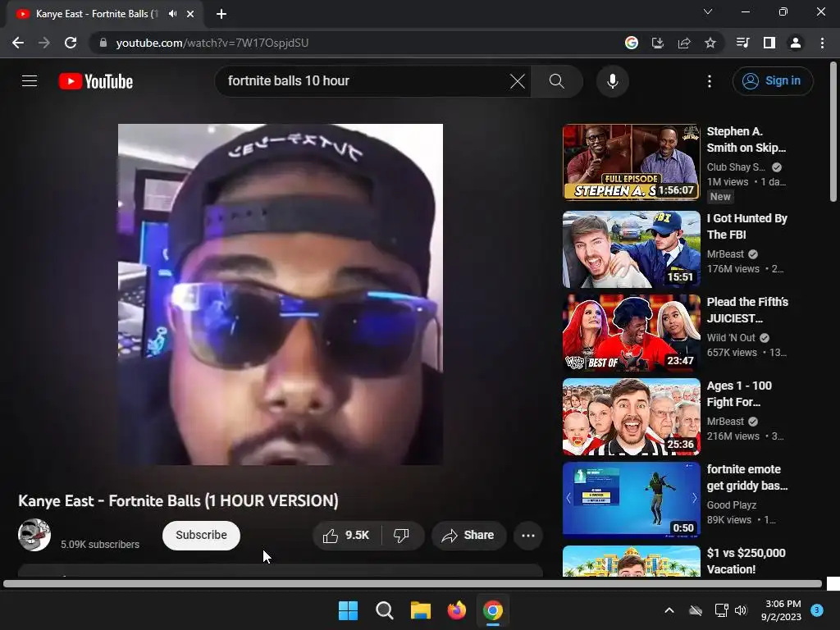Start voice search with the microphone
The width and height of the screenshot is (840, 630).
click(x=612, y=81)
